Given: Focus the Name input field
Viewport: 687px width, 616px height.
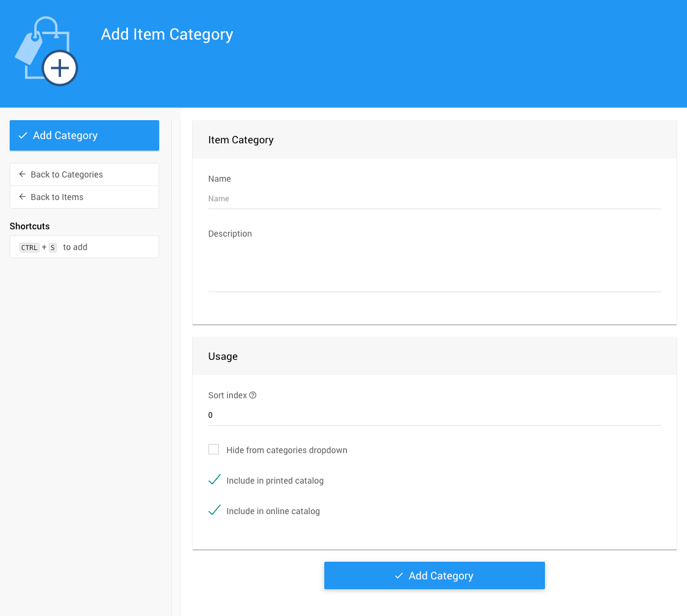Looking at the screenshot, I should point(434,199).
